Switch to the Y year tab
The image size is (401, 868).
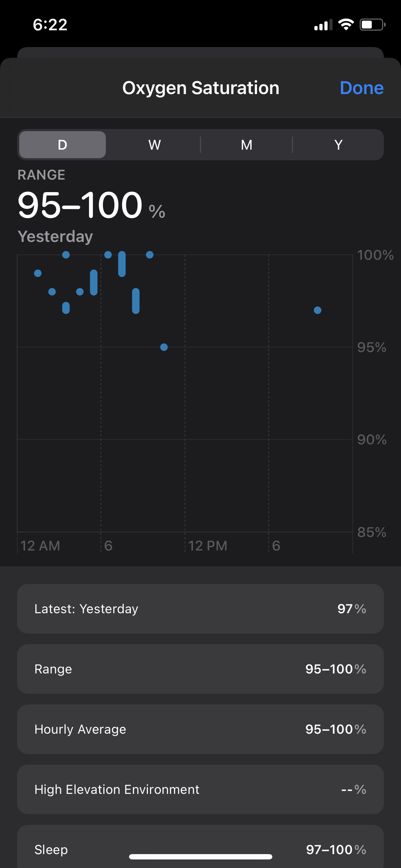[338, 145]
